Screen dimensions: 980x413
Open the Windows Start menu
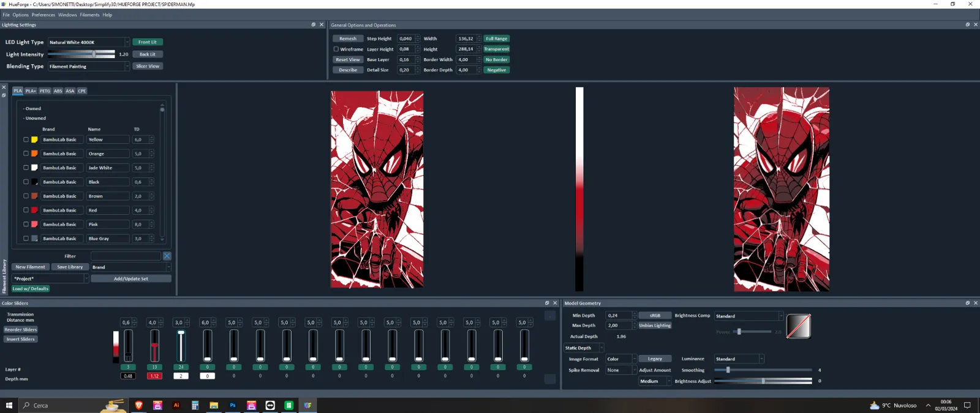[9, 405]
